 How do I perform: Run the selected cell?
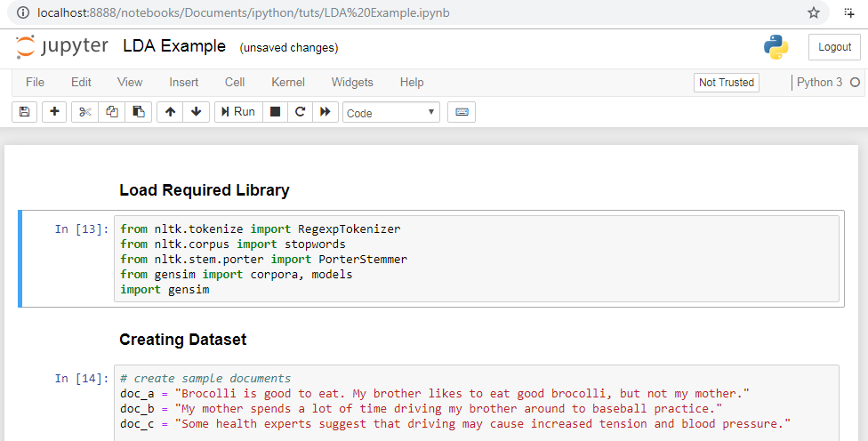pos(238,112)
